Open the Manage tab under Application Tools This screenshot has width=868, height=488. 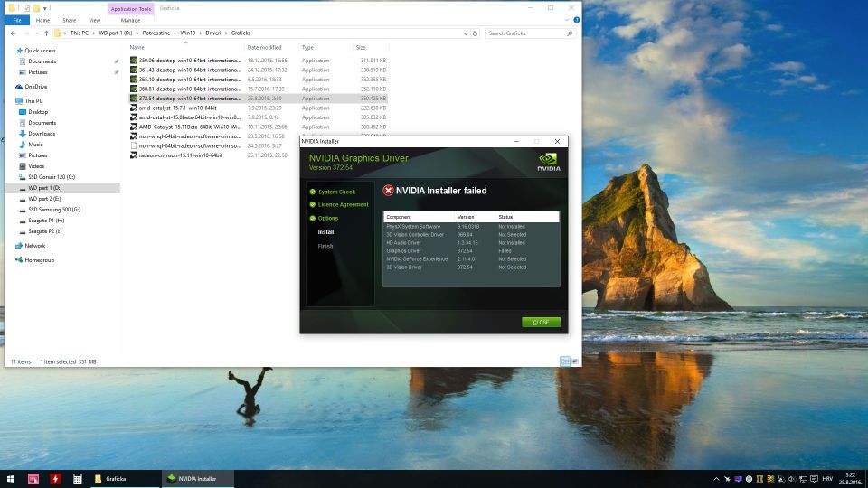pos(130,20)
